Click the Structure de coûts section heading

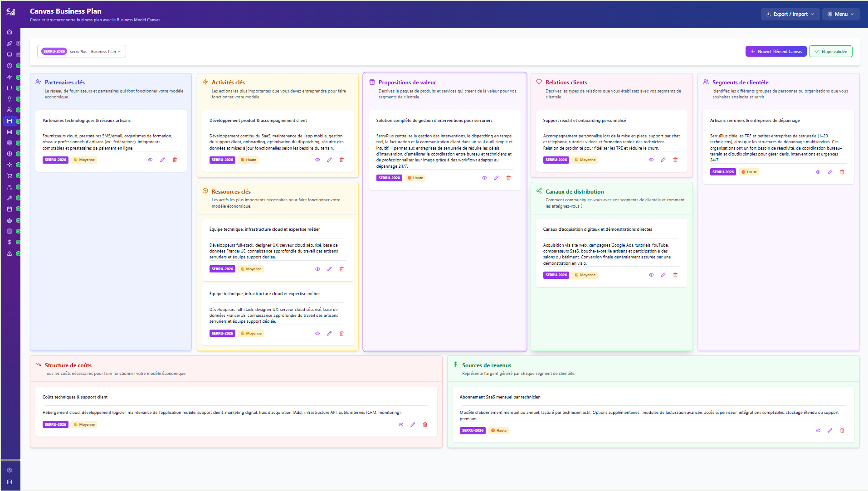click(68, 365)
